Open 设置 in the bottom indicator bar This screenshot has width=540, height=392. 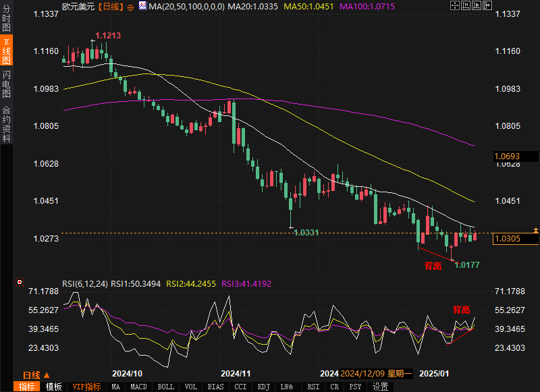381,387
